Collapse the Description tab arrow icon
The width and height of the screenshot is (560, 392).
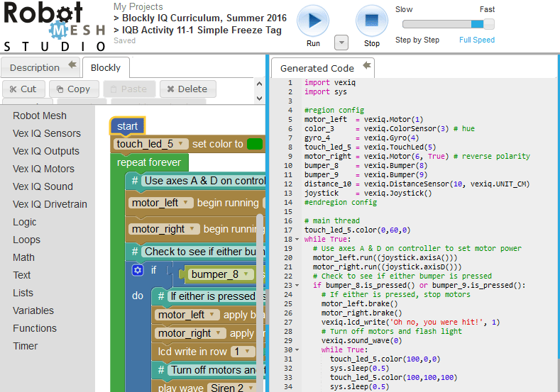(72, 65)
